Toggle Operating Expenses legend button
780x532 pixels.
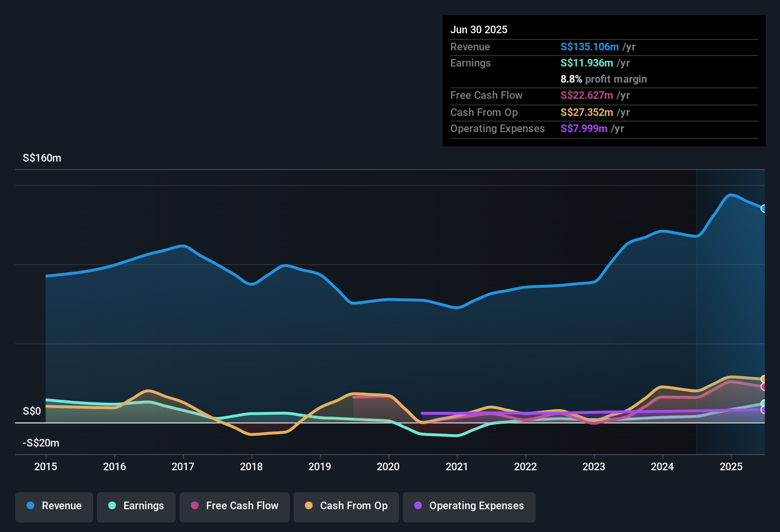click(469, 506)
